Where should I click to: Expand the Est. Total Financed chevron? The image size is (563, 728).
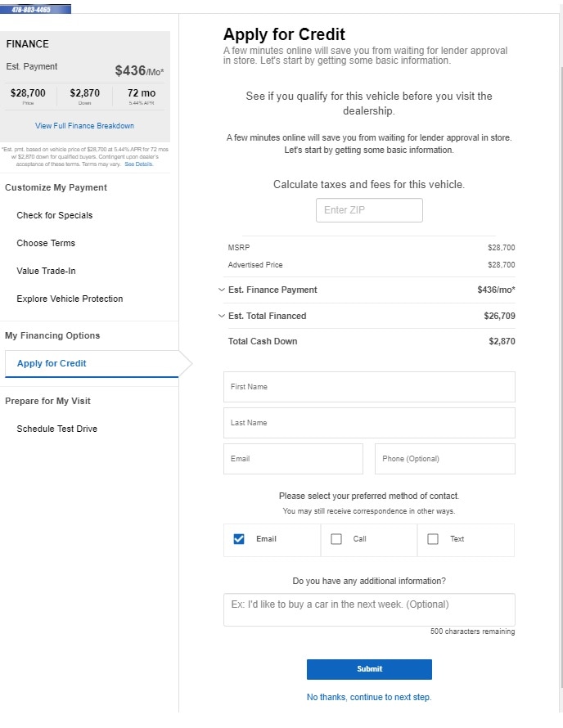221,316
